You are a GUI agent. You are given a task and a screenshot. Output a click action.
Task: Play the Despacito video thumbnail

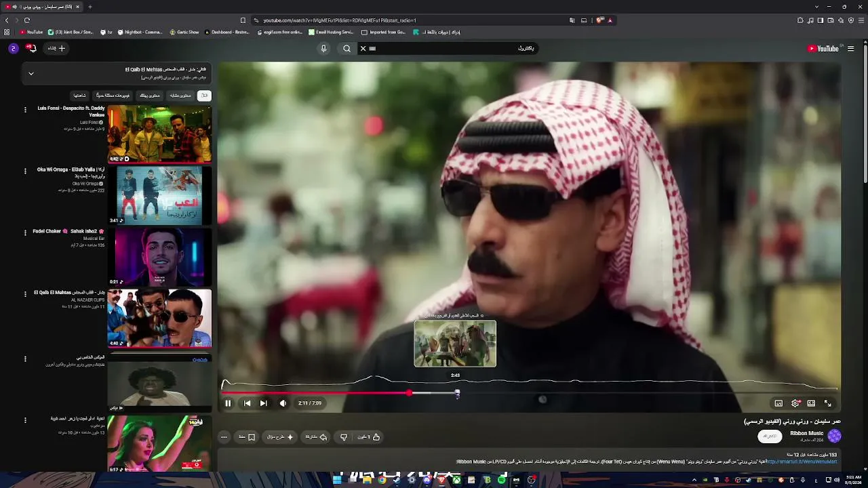coord(159,134)
